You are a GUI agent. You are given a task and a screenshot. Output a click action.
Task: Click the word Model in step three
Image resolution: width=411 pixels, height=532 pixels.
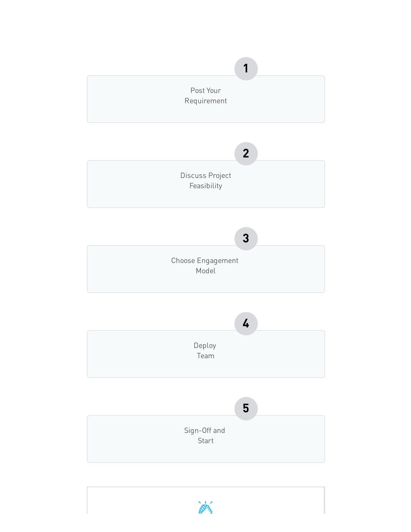tap(206, 271)
